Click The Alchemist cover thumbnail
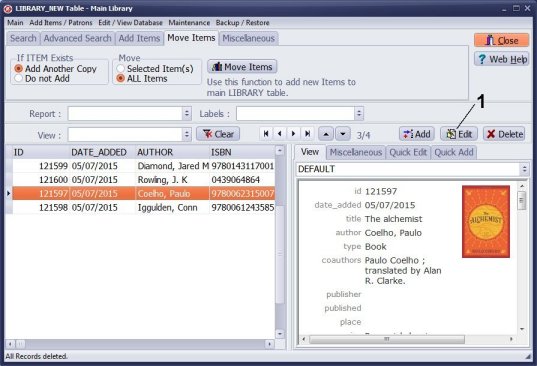 point(486,221)
